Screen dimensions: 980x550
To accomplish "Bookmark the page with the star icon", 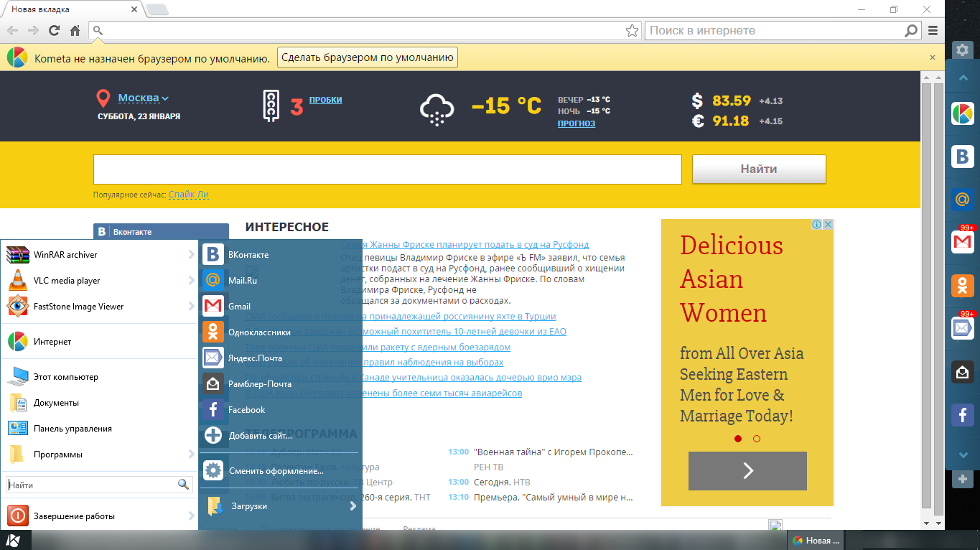I will [x=632, y=31].
